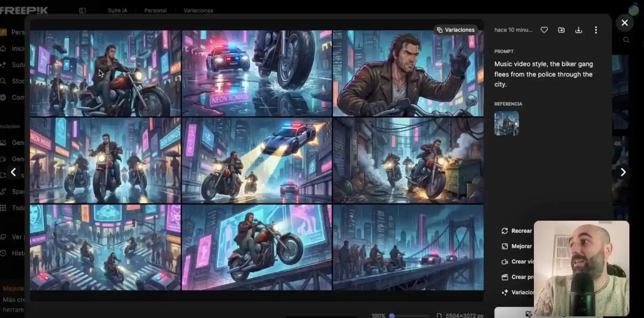The image size is (644, 318).
Task: Click the 100% zoom value
Action: click(378, 316)
